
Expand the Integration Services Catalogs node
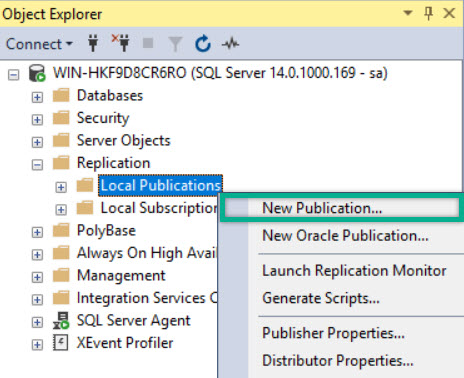[37, 300]
